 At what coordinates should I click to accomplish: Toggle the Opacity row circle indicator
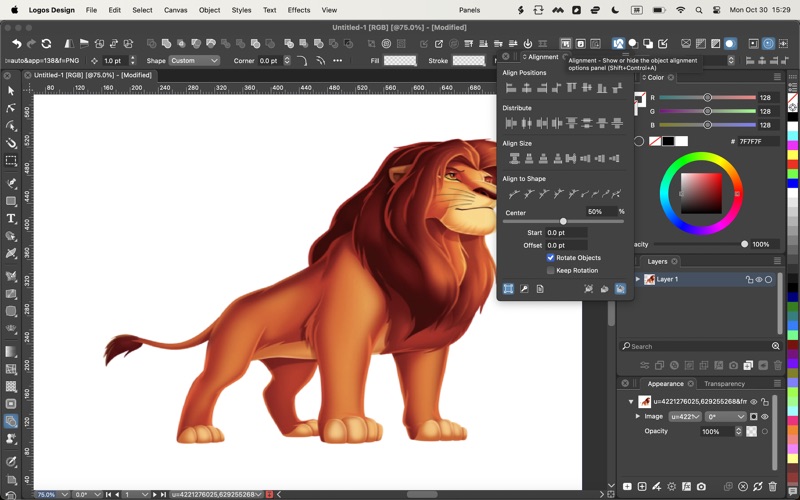point(764,432)
